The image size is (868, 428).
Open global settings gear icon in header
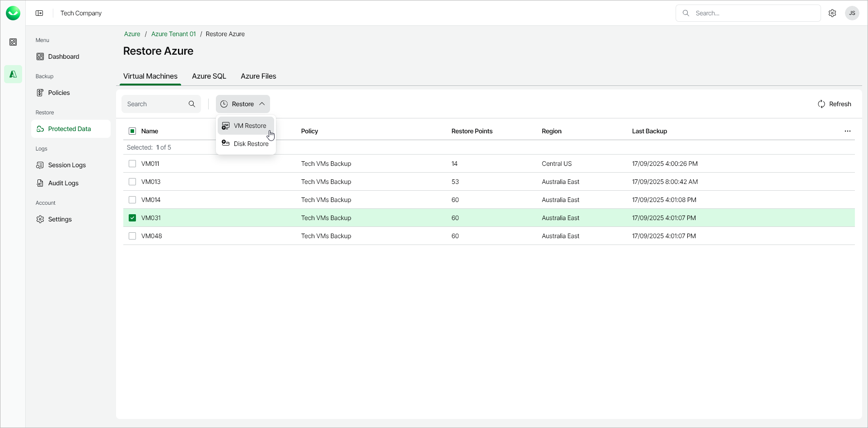tap(832, 13)
